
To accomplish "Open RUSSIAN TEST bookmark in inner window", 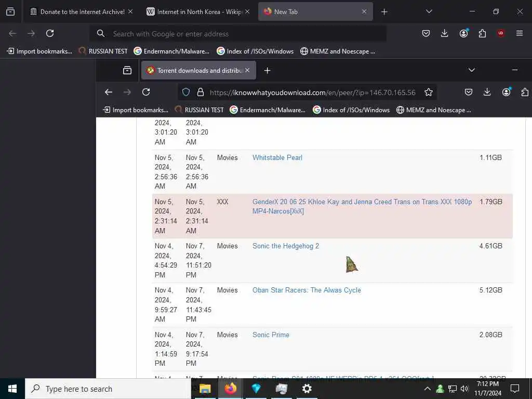I will (x=199, y=110).
